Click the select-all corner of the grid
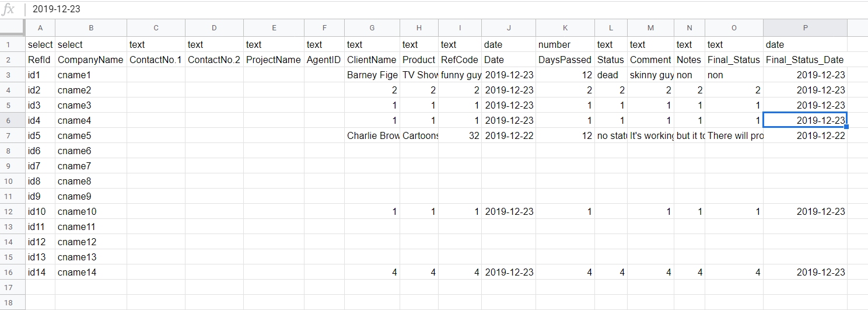 coord(12,28)
